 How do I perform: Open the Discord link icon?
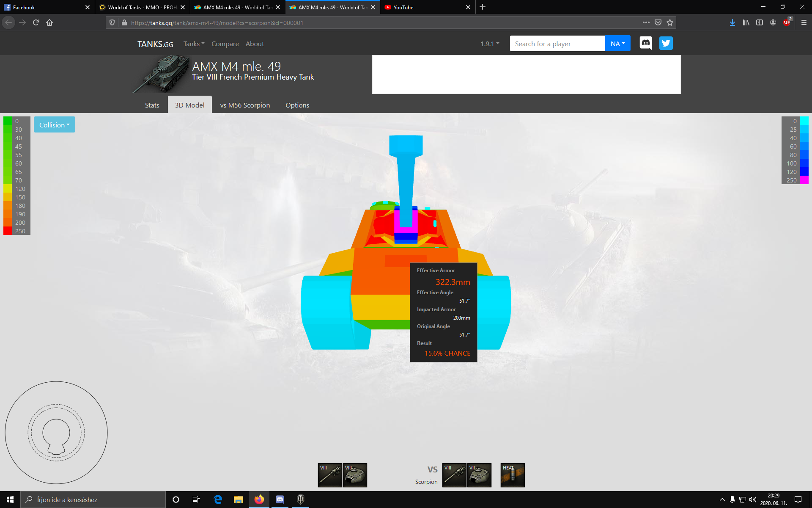point(646,43)
